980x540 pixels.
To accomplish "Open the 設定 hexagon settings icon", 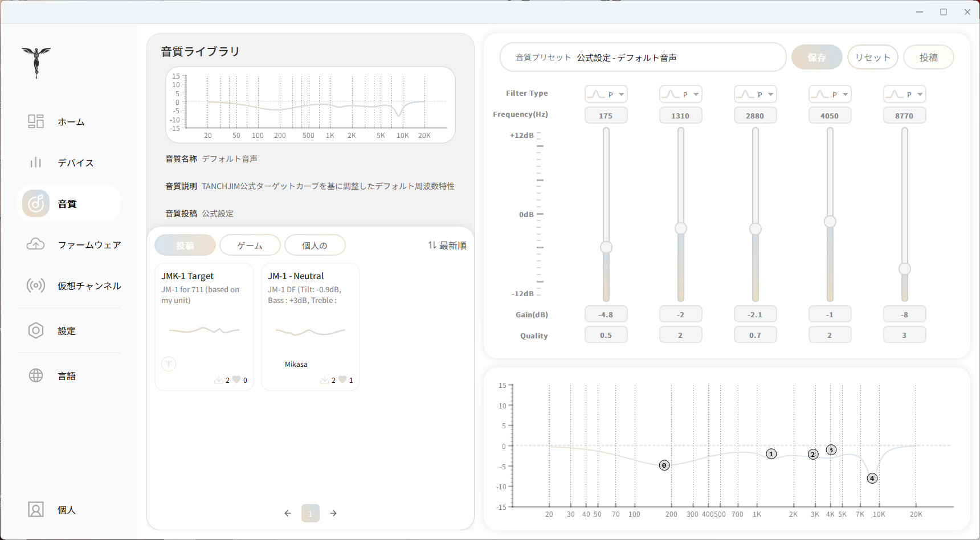I will [36, 330].
